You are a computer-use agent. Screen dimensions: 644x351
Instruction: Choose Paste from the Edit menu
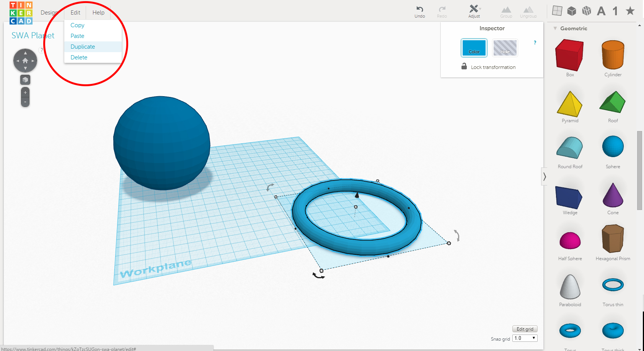tap(93, 36)
